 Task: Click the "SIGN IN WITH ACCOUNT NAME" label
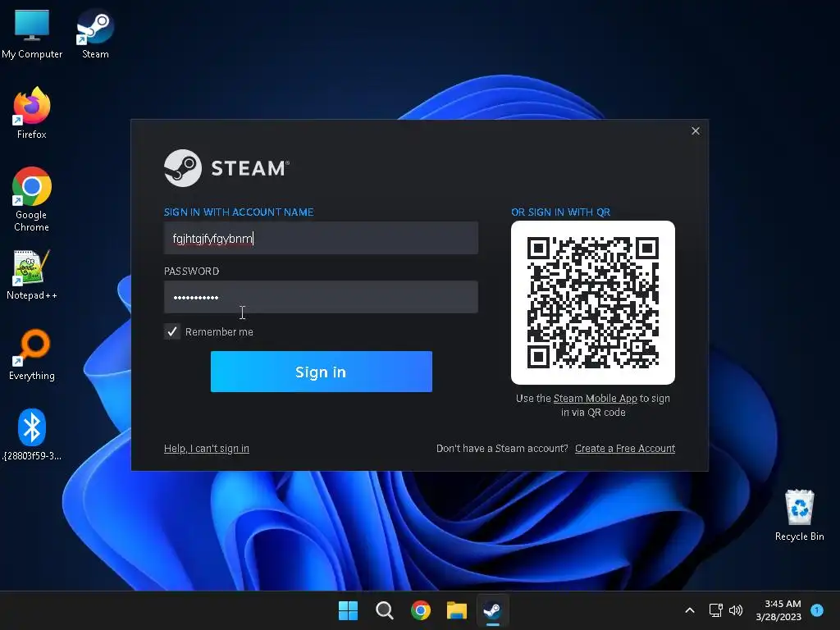coord(239,212)
